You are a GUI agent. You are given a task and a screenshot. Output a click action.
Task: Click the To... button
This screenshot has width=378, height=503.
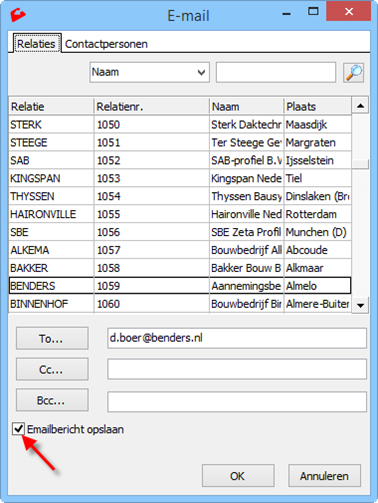52,338
